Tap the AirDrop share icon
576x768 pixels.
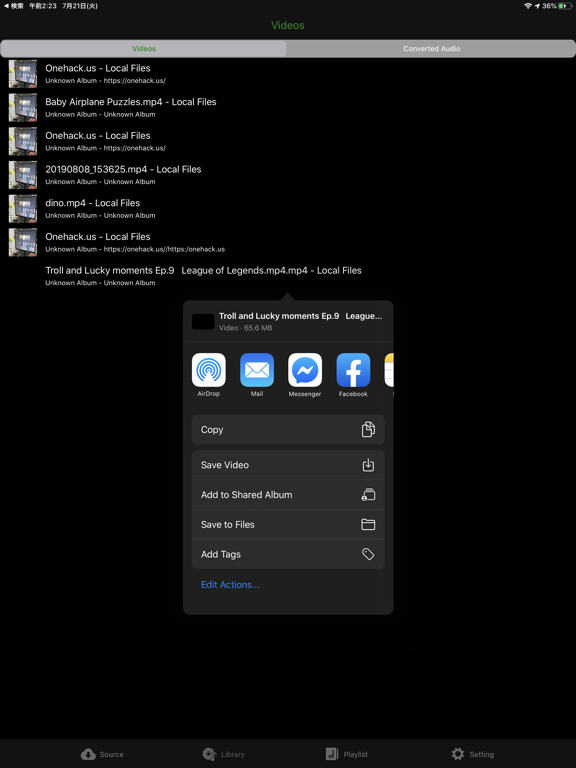pos(209,370)
